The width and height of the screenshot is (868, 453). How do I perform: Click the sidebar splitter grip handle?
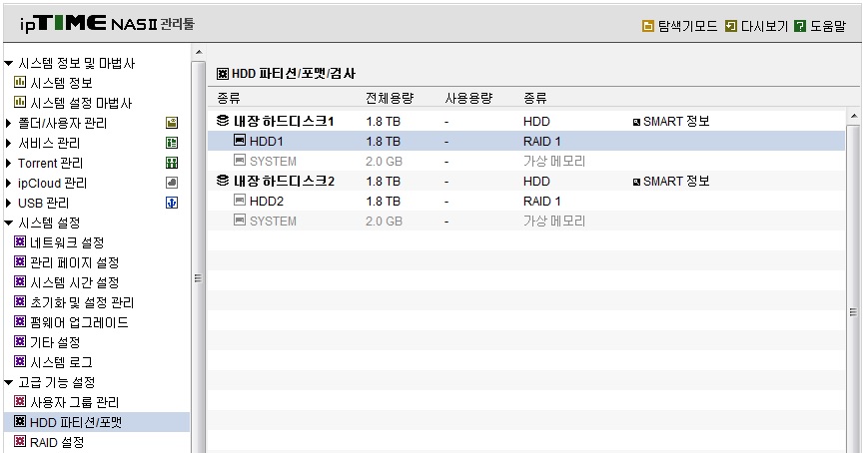(x=198, y=278)
